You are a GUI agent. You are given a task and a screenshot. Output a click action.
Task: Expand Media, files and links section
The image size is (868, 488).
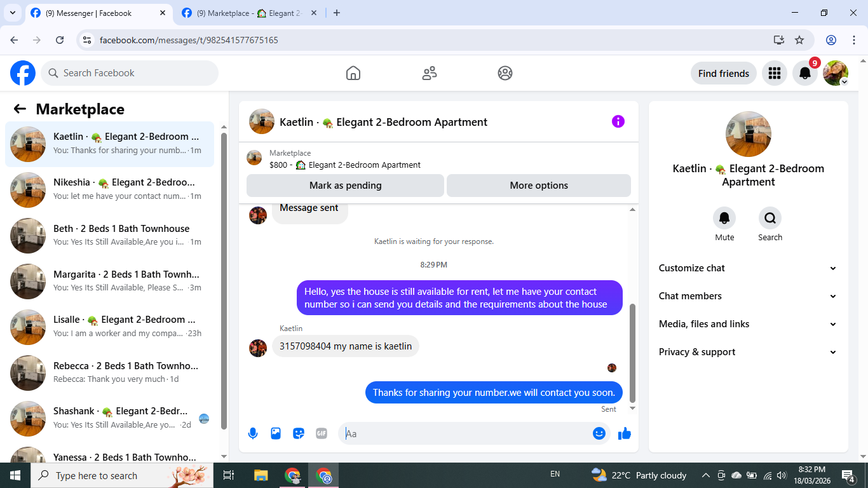pos(748,324)
